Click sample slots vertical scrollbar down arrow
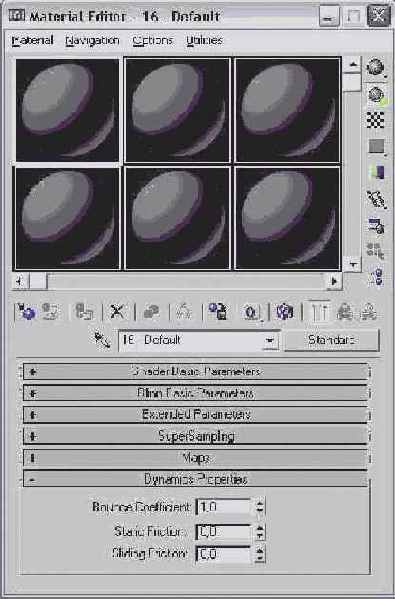This screenshot has height=599, width=395. pyautogui.click(x=353, y=264)
